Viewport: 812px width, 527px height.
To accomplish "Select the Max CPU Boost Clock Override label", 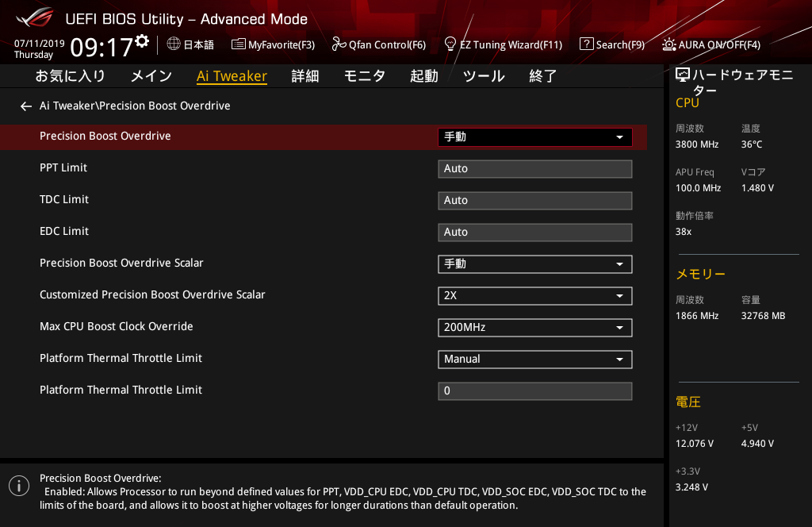I will point(117,326).
